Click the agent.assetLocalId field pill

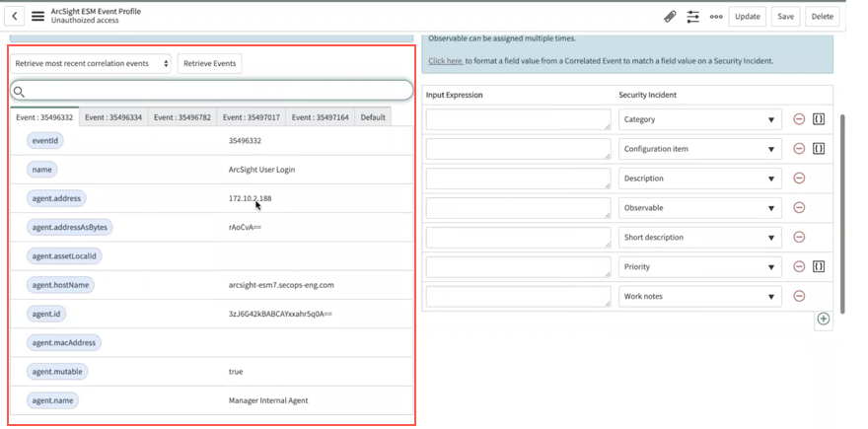65,255
